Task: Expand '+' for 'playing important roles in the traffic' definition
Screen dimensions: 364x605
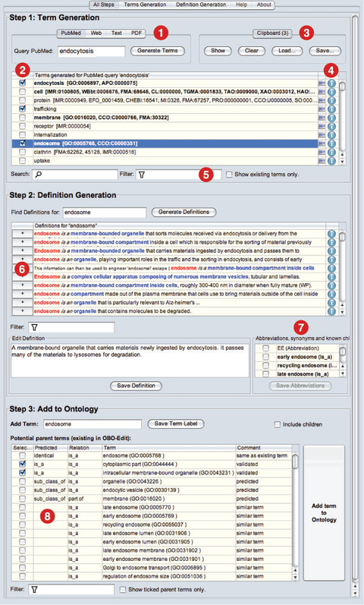Action: (x=22, y=260)
